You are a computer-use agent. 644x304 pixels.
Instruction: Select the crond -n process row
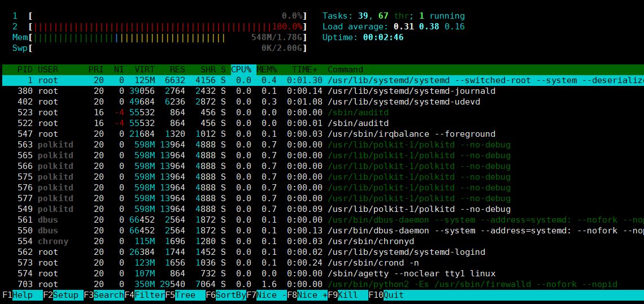pyautogui.click(x=323, y=263)
